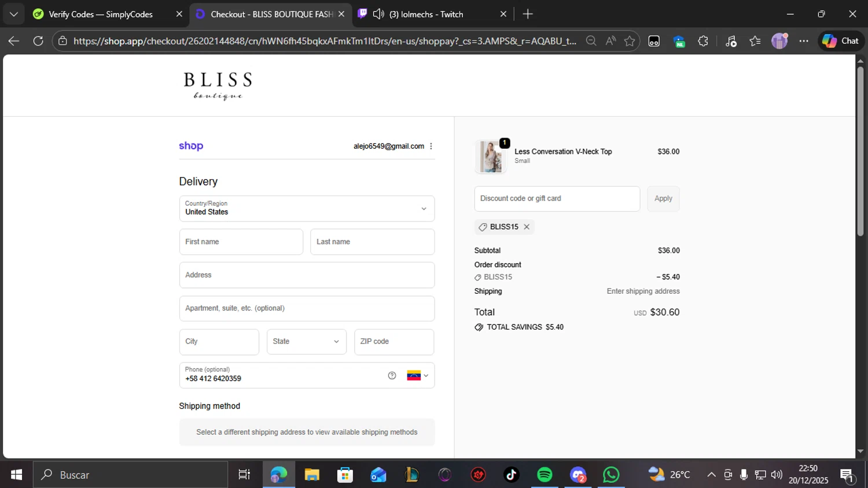Switch to the lolmechs Twitch tab

[x=426, y=14]
